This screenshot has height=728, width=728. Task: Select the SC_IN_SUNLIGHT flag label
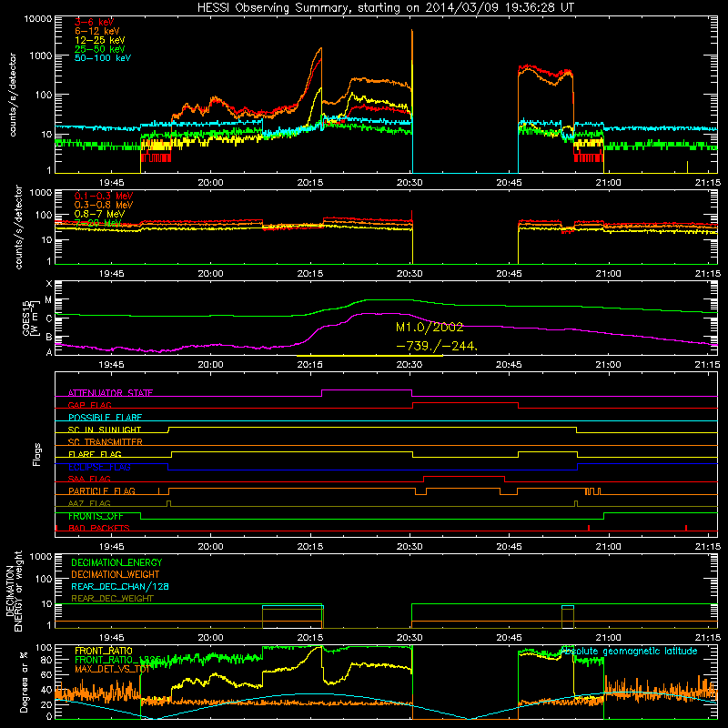coord(105,430)
